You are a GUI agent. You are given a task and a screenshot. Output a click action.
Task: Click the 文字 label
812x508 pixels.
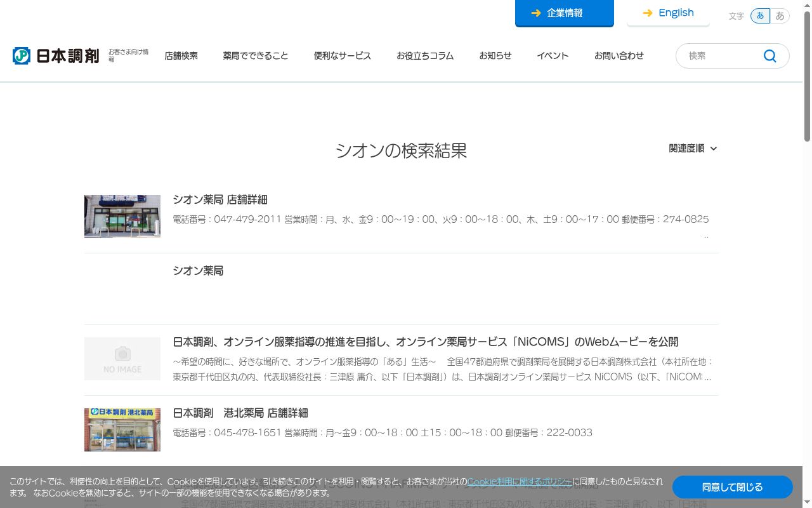pyautogui.click(x=737, y=16)
